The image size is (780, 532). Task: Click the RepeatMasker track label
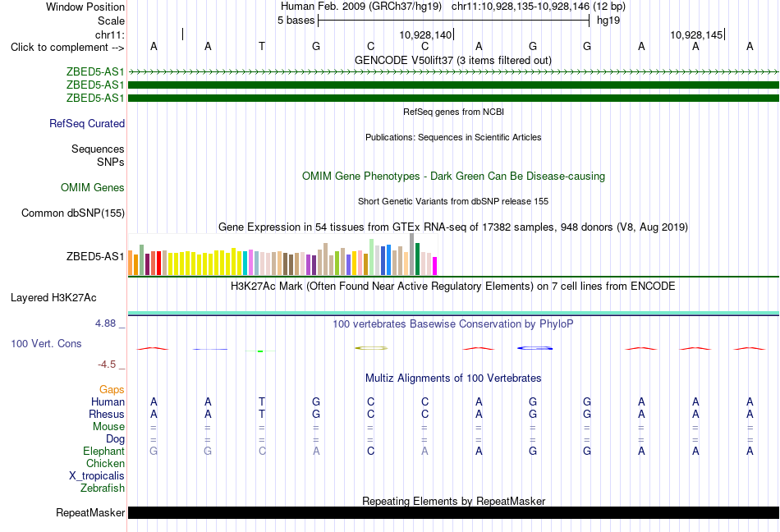90,512
